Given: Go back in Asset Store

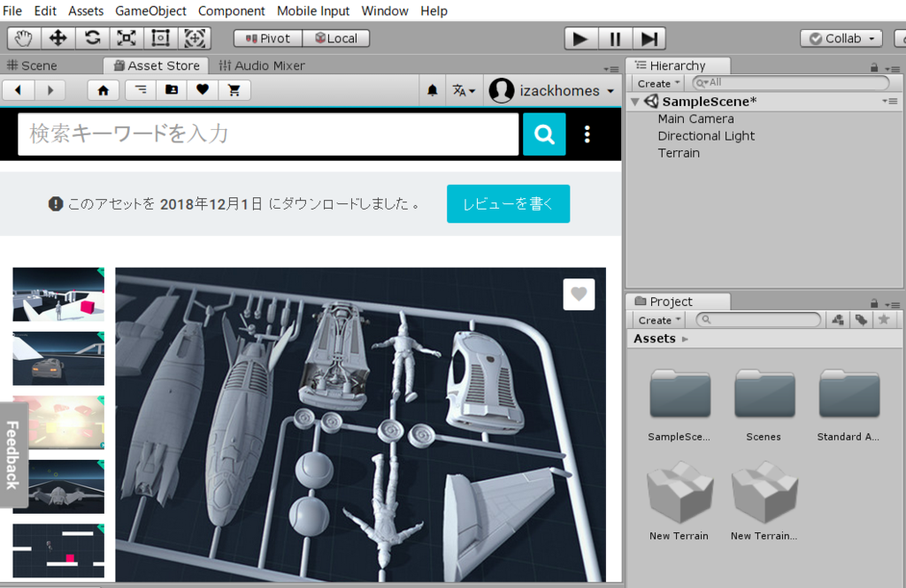Looking at the screenshot, I should pos(18,90).
